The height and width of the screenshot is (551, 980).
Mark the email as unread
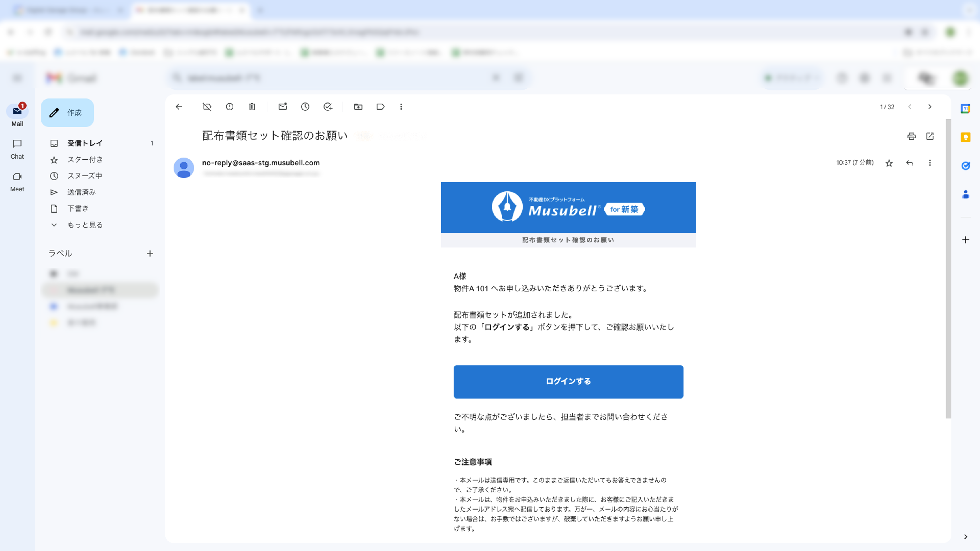pyautogui.click(x=283, y=107)
